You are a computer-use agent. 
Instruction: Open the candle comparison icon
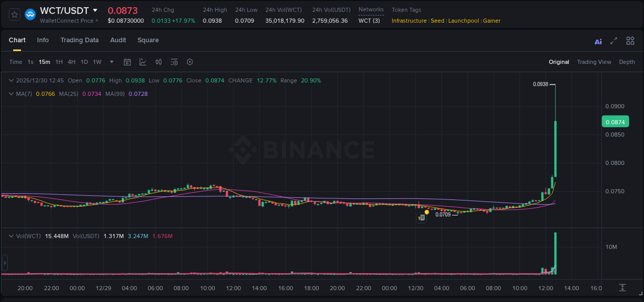pyautogui.click(x=159, y=62)
